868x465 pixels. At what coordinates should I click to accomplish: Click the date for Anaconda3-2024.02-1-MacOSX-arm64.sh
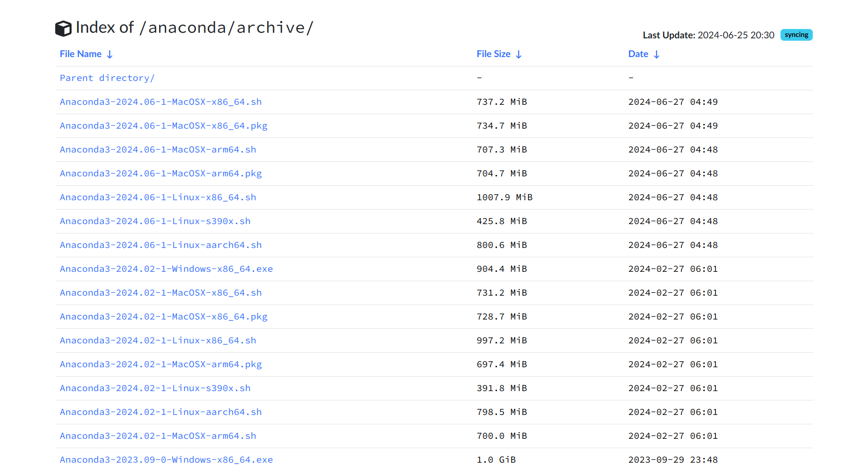coord(673,436)
